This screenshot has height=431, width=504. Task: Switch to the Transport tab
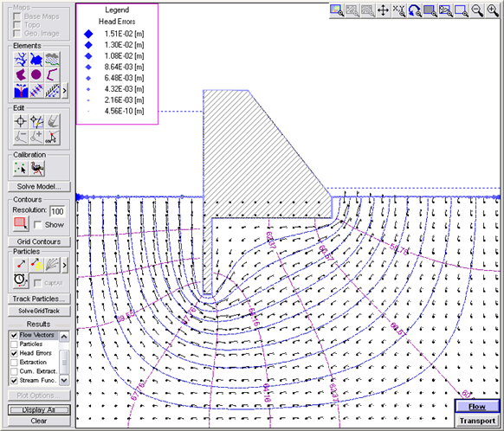(x=477, y=421)
